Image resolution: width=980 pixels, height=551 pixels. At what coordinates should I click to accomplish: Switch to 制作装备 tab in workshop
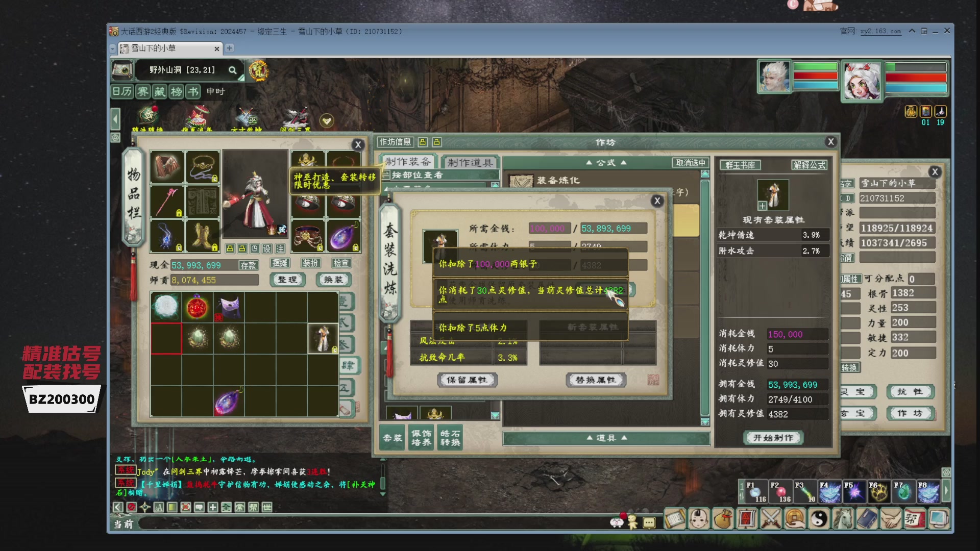408,162
